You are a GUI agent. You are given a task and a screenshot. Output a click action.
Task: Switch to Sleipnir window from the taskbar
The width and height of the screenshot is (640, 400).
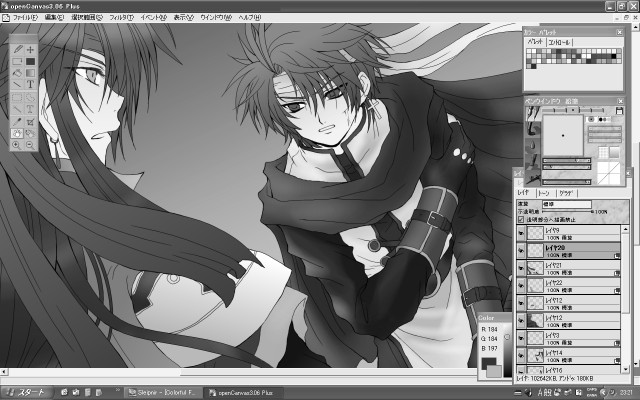coord(163,393)
